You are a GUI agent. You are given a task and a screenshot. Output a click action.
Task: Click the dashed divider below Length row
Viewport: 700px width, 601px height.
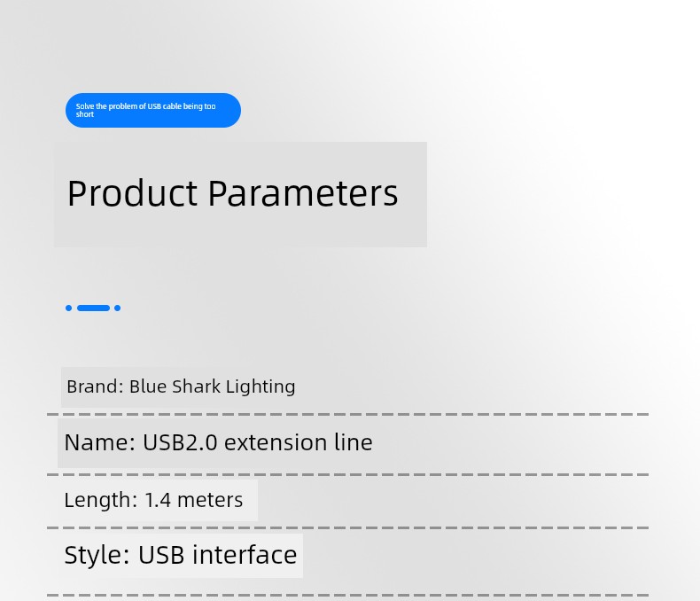347,527
